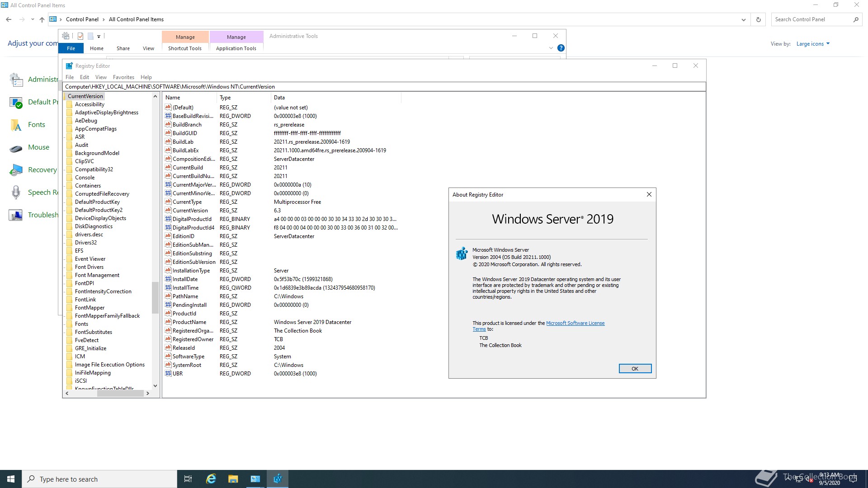Viewport: 868px width, 488px height.
Task: Click the Registry Editor icon in About dialog
Action: tap(462, 253)
